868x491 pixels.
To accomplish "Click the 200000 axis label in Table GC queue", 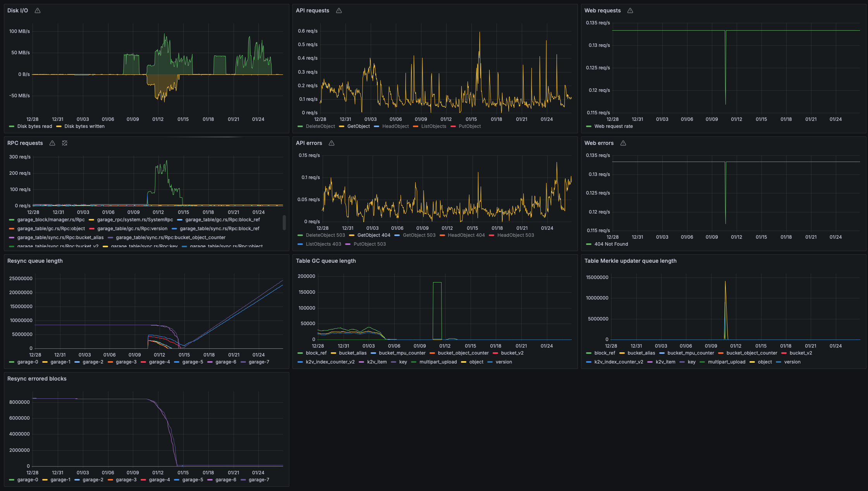I will point(306,276).
